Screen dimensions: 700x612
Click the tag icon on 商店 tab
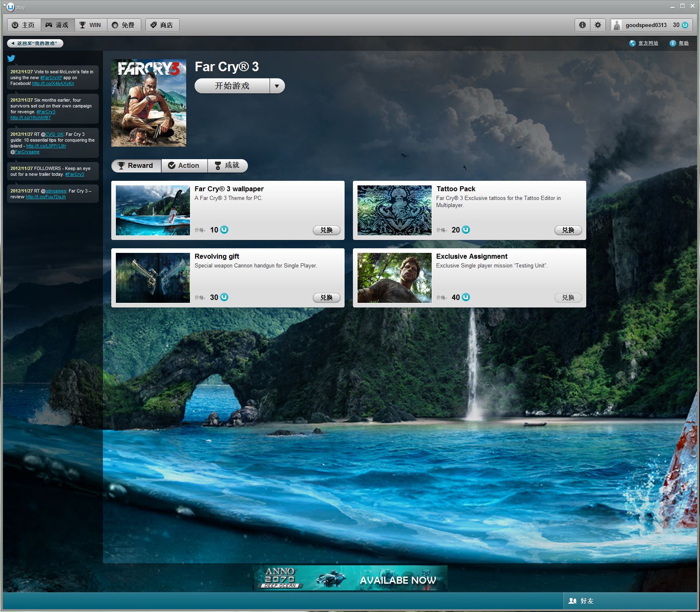154,25
